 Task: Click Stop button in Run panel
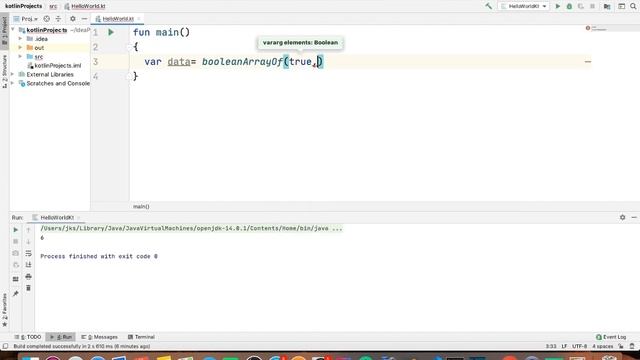16,242
